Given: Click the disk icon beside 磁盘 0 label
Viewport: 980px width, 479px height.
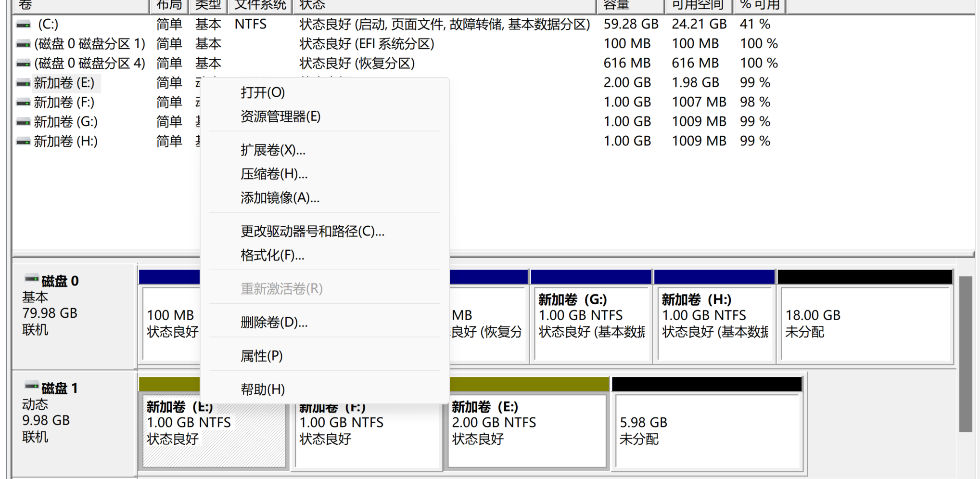Looking at the screenshot, I should [32, 279].
